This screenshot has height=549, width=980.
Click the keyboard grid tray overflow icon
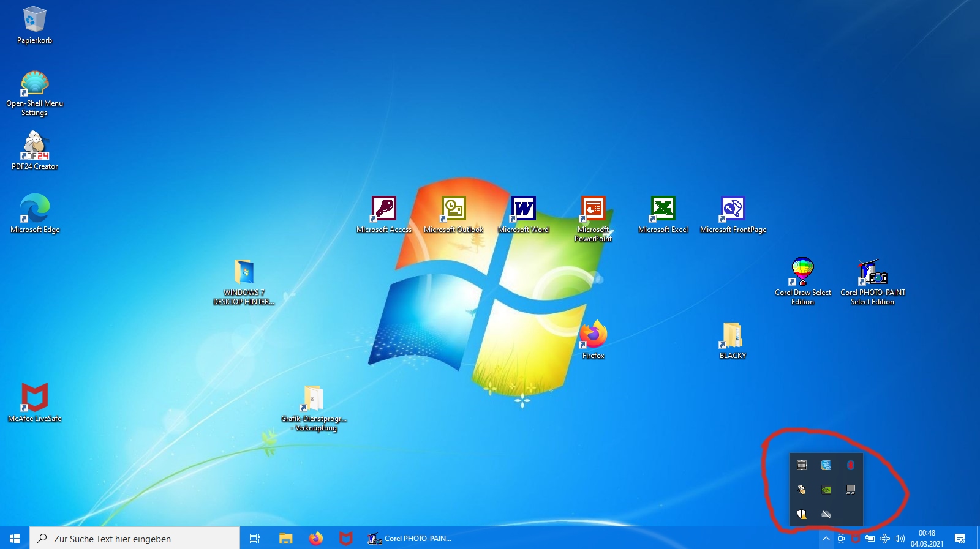pyautogui.click(x=802, y=465)
